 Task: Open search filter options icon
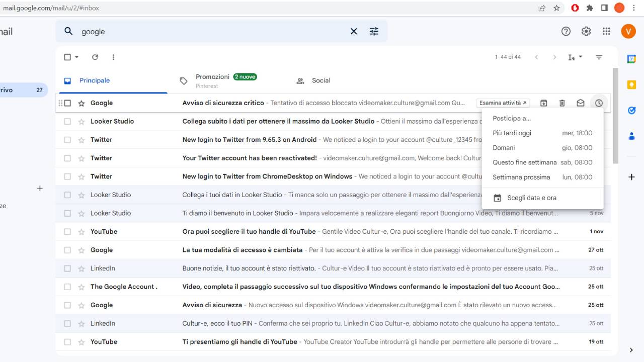pyautogui.click(x=374, y=31)
